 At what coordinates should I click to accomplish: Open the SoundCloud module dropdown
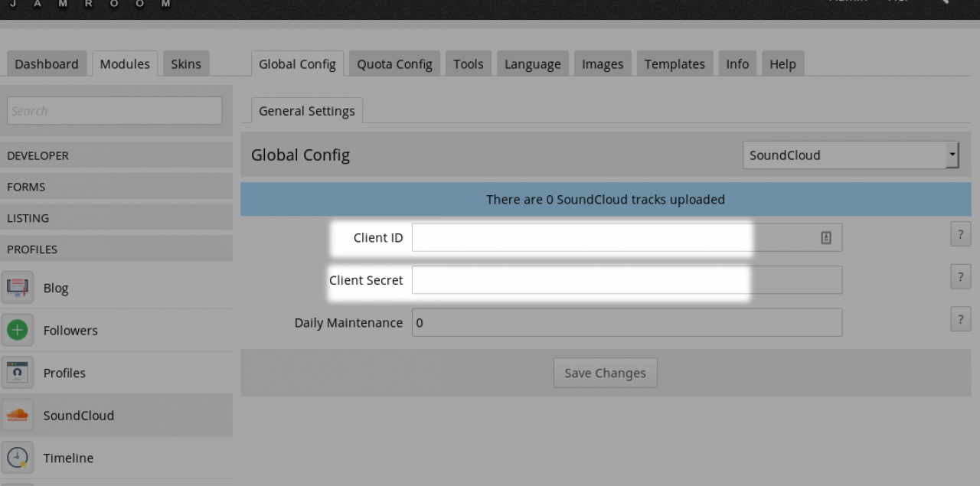(850, 155)
